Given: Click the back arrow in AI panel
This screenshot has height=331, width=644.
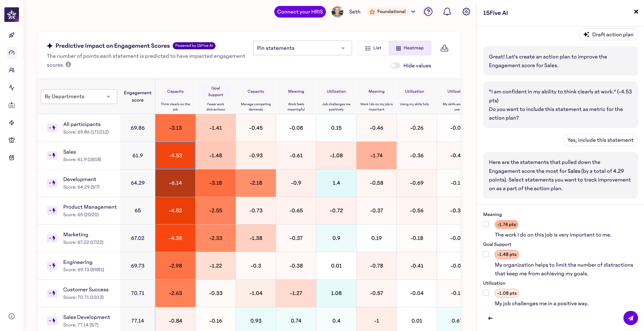Looking at the screenshot, I should [490, 318].
